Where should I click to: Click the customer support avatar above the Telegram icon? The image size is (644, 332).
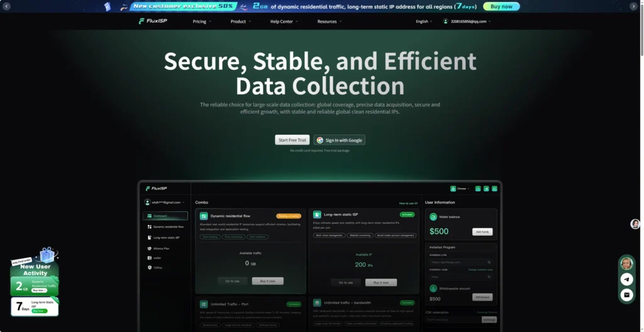(x=626, y=263)
